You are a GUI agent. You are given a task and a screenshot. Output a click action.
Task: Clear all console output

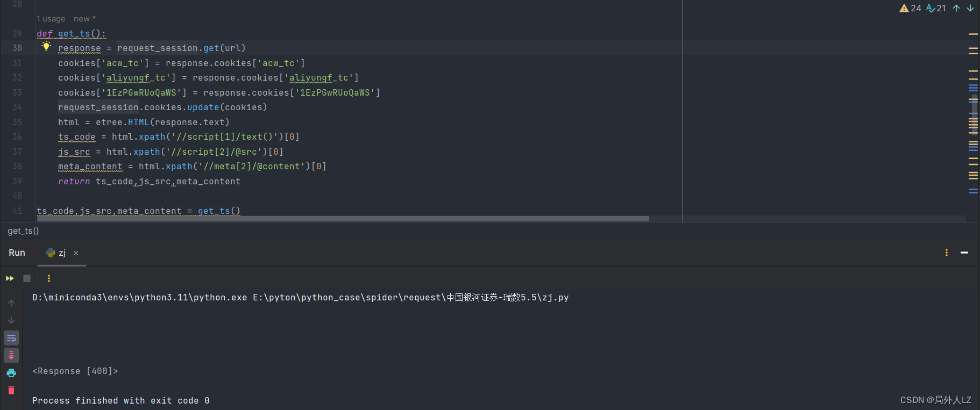tap(11, 390)
